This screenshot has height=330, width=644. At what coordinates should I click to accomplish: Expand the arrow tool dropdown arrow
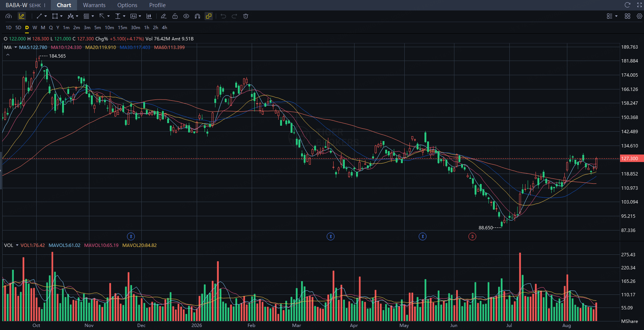click(x=108, y=16)
